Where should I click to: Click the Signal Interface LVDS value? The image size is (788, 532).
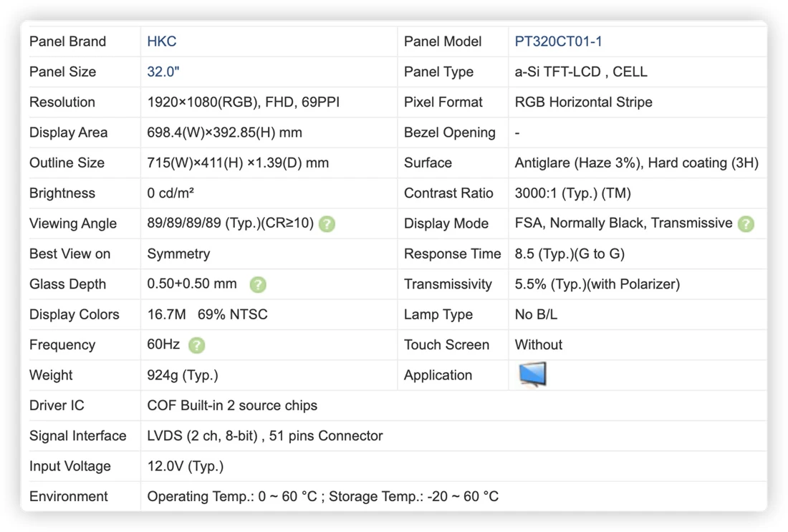point(265,435)
